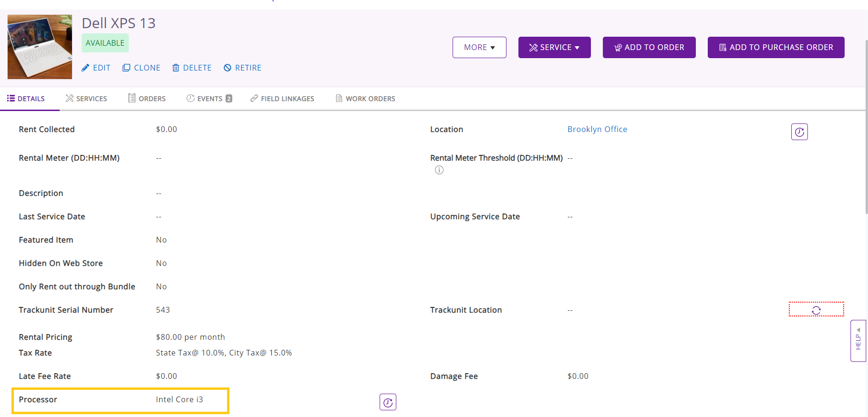Show the Rental Meter Threshold info tooltip
The image size is (868, 417).
(x=439, y=170)
